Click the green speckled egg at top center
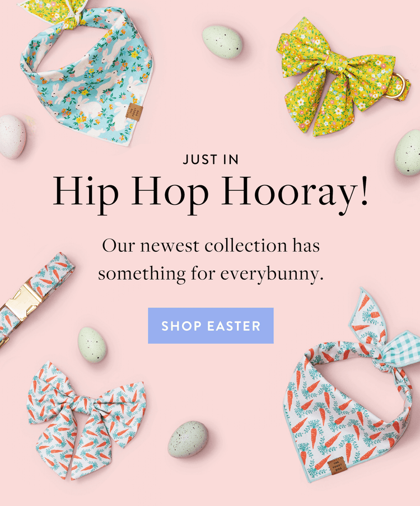The height and width of the screenshot is (506, 420). click(x=222, y=43)
